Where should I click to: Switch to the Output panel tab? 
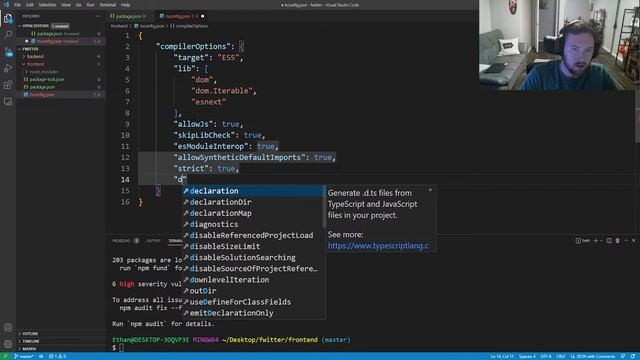point(153,241)
